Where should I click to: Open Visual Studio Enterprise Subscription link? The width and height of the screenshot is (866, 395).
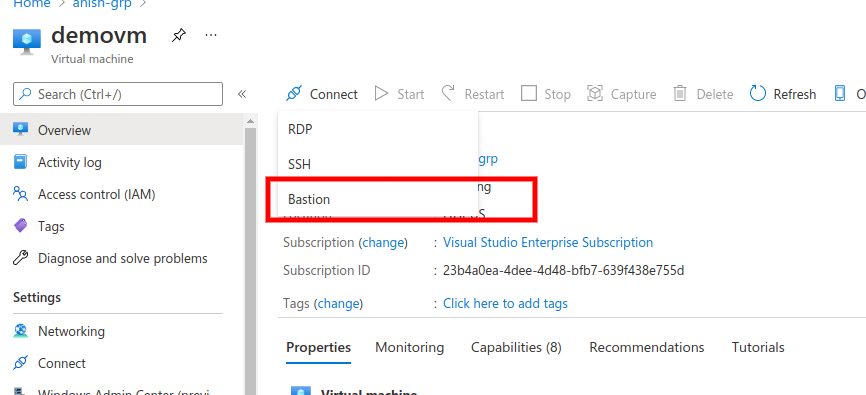pyautogui.click(x=548, y=243)
